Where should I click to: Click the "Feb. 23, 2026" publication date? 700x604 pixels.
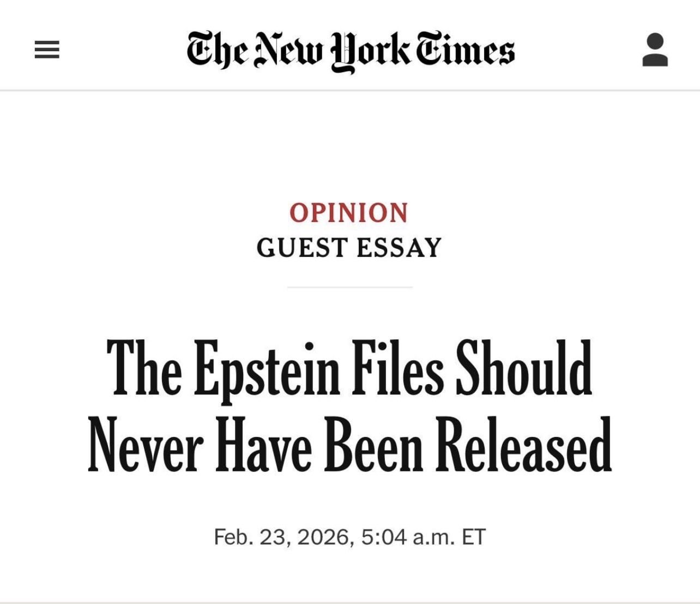(281, 537)
